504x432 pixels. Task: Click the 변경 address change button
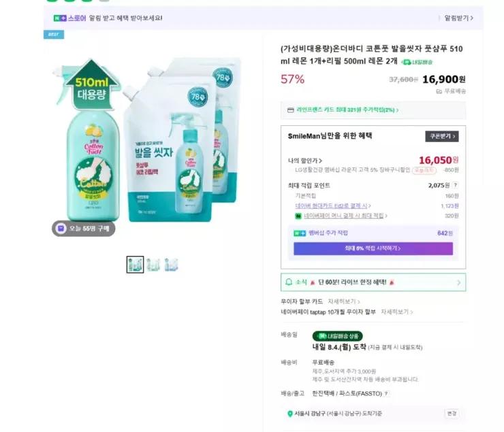[x=452, y=414]
